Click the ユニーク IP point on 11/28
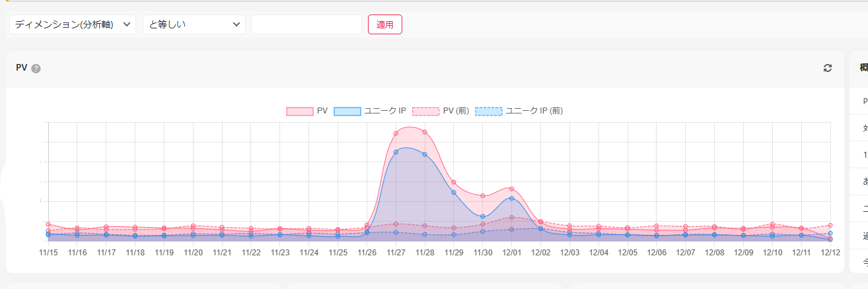Image resolution: width=868 pixels, height=289 pixels. (425, 154)
